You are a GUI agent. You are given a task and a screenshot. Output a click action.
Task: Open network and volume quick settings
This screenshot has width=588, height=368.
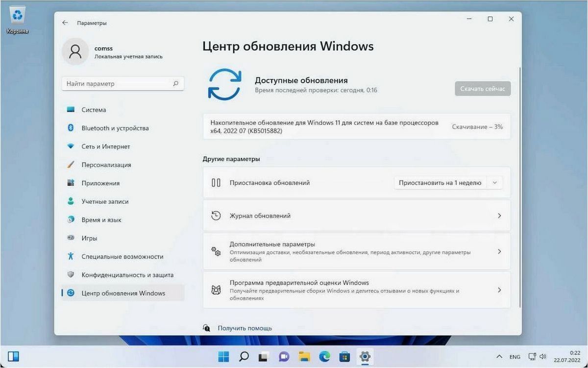pyautogui.click(x=538, y=357)
